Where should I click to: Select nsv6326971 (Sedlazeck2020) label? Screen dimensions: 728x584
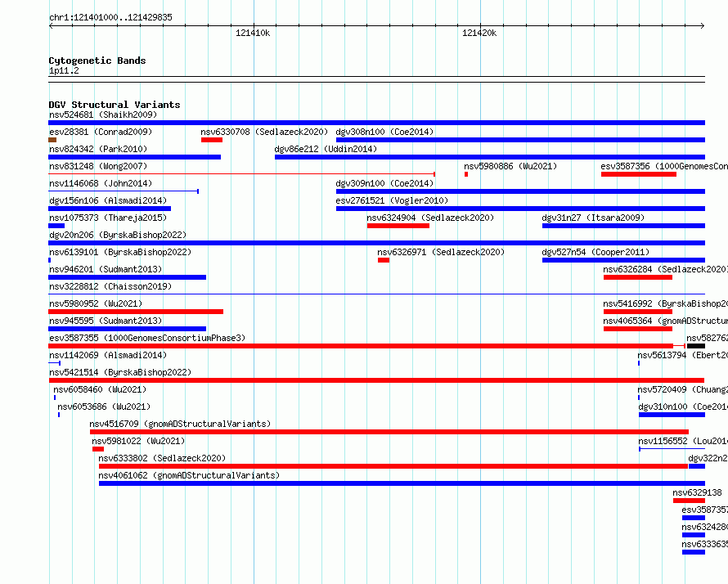pyautogui.click(x=441, y=252)
